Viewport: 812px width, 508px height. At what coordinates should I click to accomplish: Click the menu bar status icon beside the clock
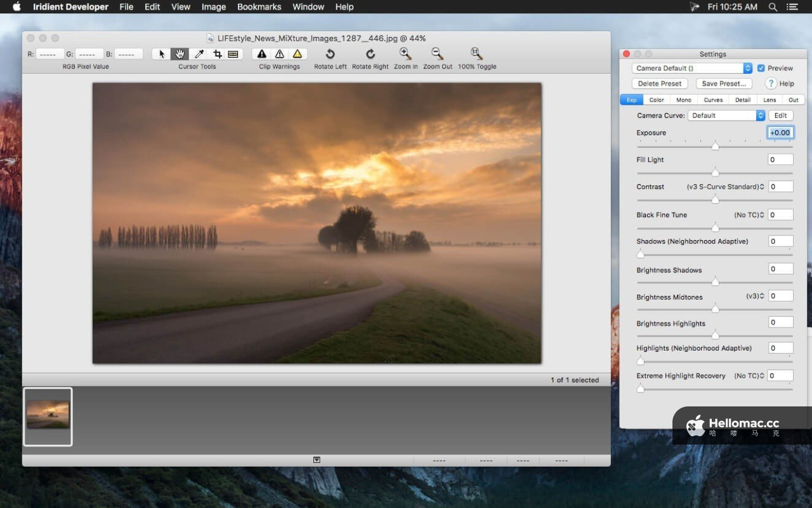[695, 7]
